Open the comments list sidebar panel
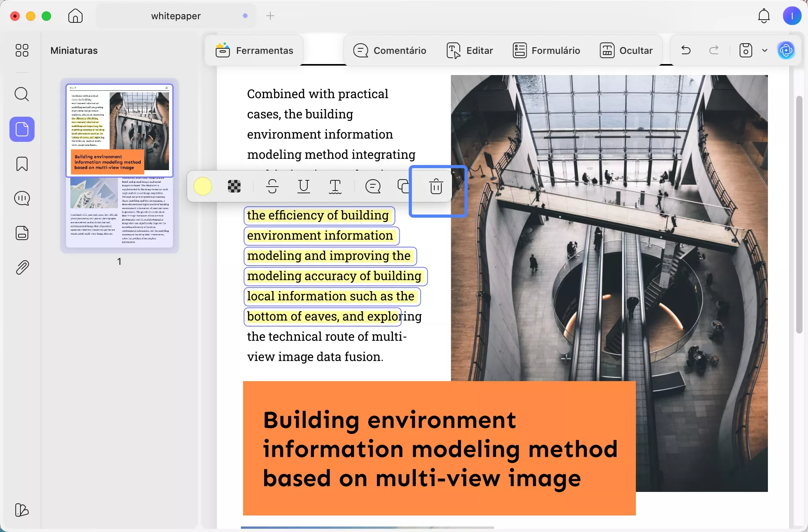The height and width of the screenshot is (532, 808). pos(22,198)
